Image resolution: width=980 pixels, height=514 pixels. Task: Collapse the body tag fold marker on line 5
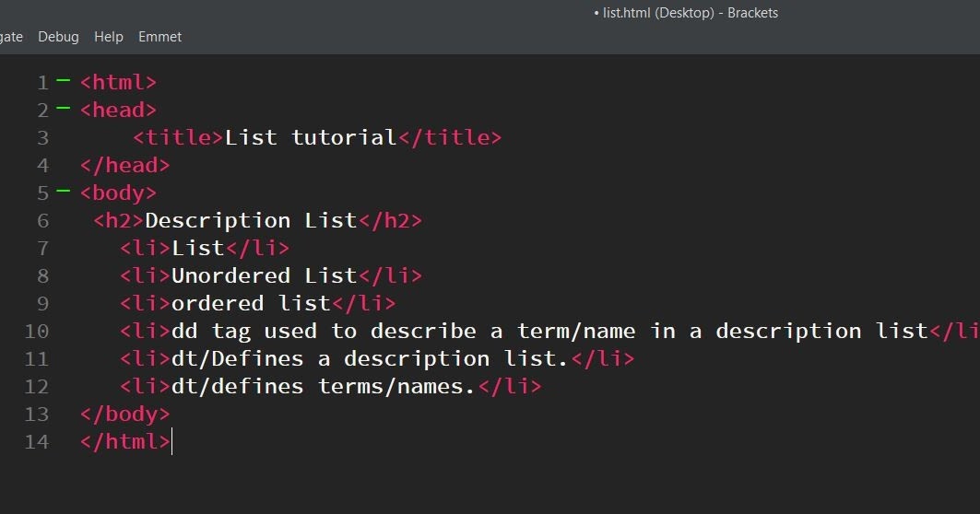pos(63,191)
